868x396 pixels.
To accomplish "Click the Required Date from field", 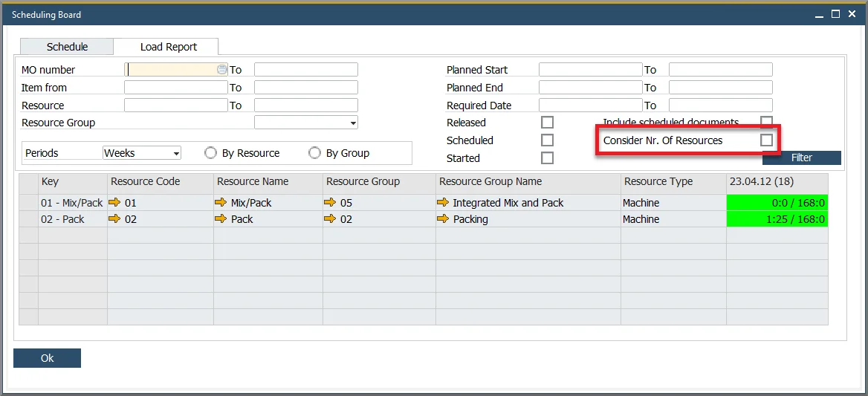I will coord(591,105).
